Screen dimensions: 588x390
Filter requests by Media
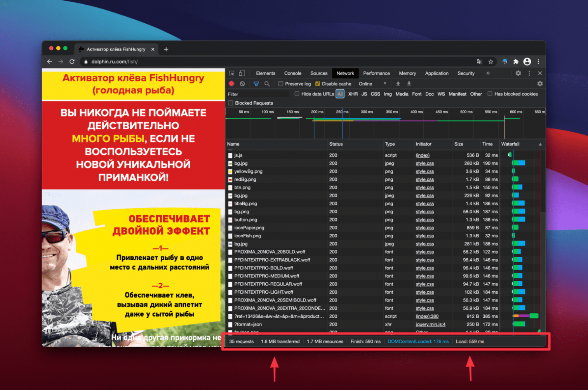[x=402, y=94]
